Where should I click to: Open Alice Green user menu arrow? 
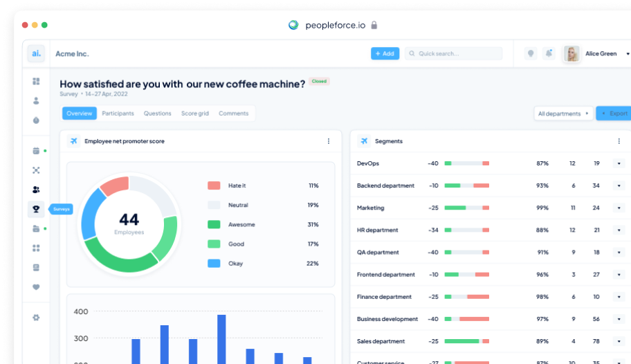point(628,53)
